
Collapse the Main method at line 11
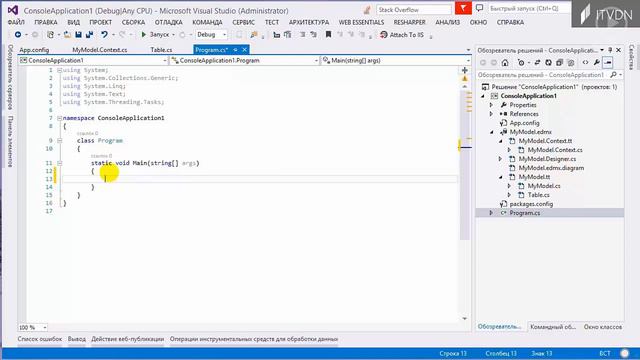point(60,163)
